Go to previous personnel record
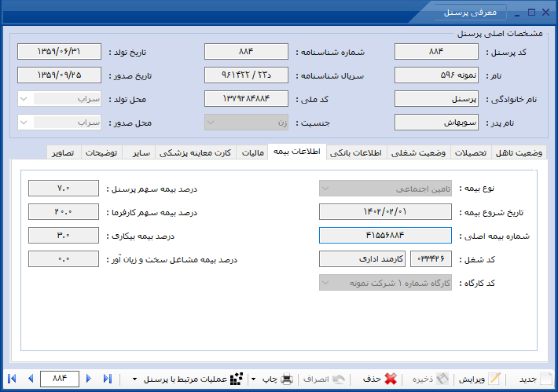558x392 pixels. point(31,379)
